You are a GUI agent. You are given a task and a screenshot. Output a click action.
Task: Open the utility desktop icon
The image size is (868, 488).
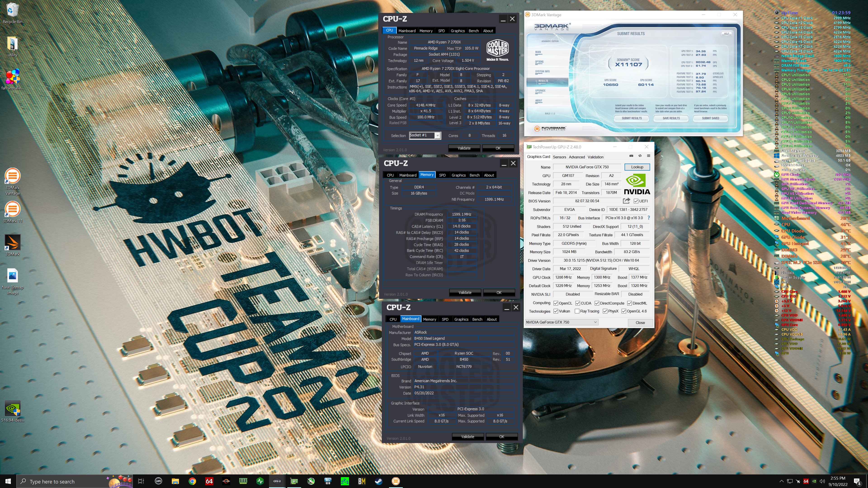point(12,47)
